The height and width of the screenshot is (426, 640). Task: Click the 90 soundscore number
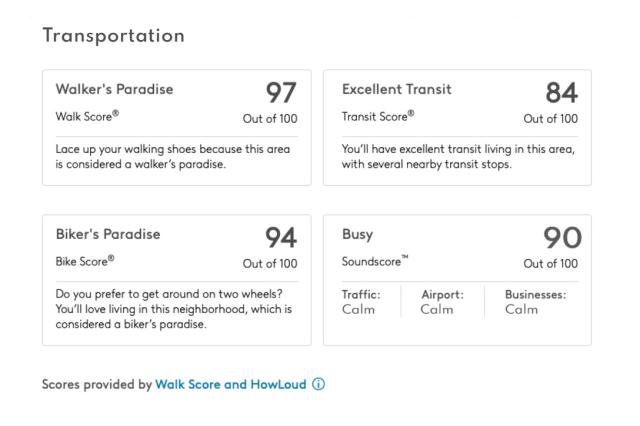point(561,240)
